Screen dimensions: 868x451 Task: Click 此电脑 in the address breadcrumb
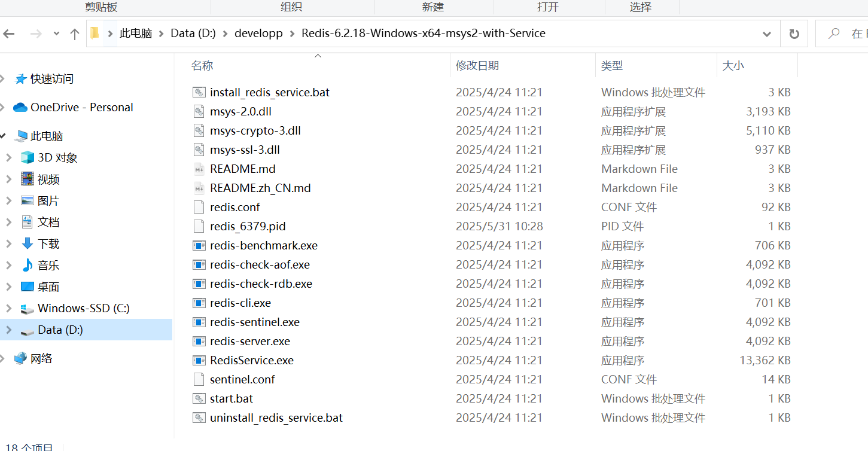coord(136,33)
